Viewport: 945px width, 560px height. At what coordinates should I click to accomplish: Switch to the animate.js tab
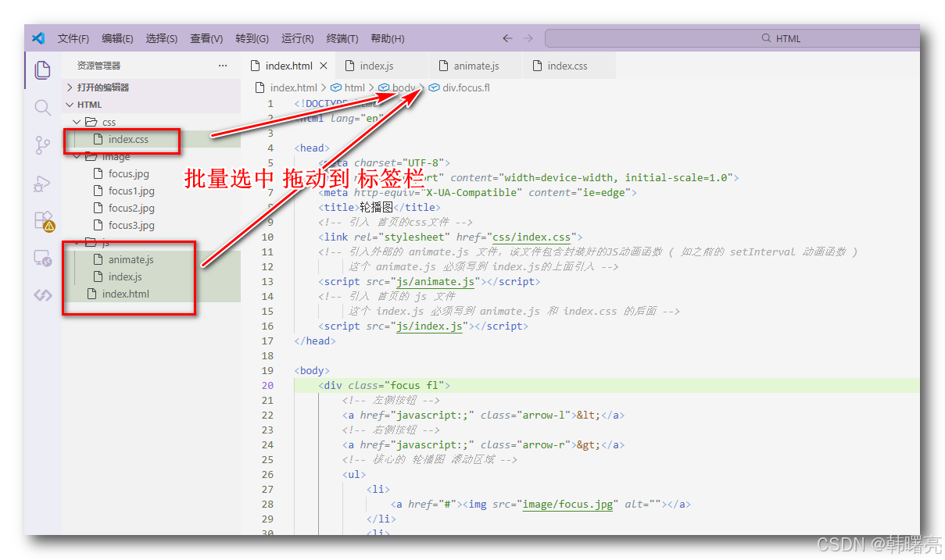475,66
